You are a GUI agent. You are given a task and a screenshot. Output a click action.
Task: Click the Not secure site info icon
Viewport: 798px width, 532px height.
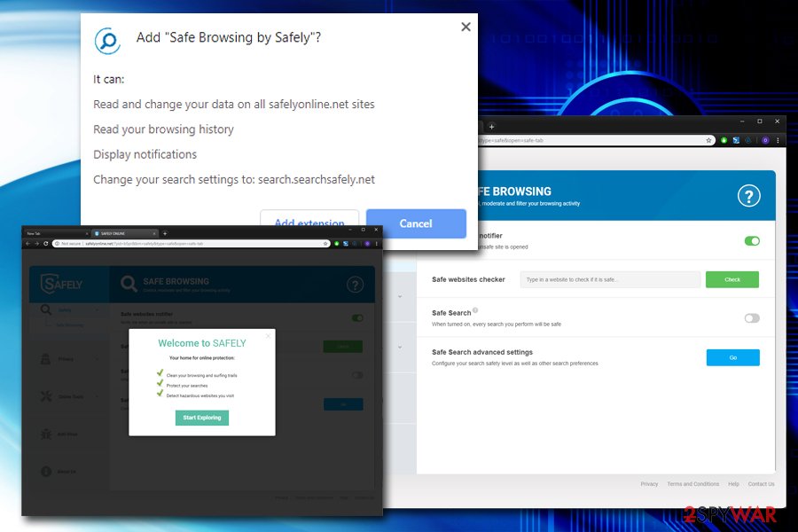[57, 244]
